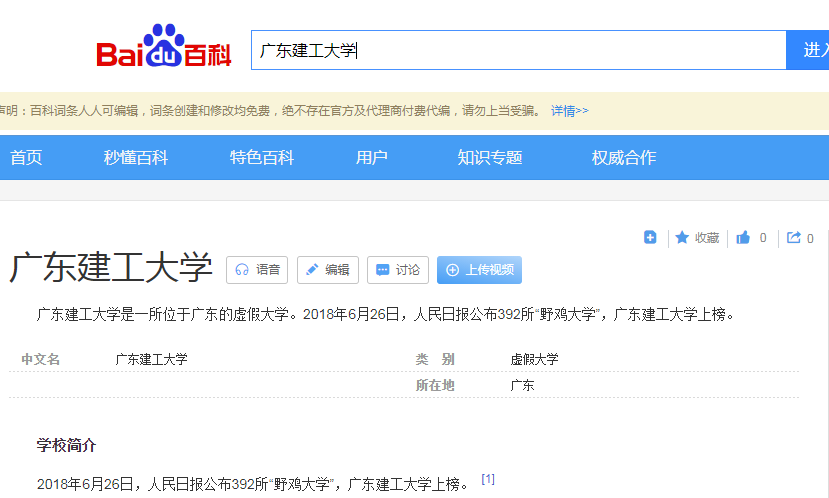829x498 pixels.
Task: Click the Baidu Baike logo
Action: [x=164, y=46]
